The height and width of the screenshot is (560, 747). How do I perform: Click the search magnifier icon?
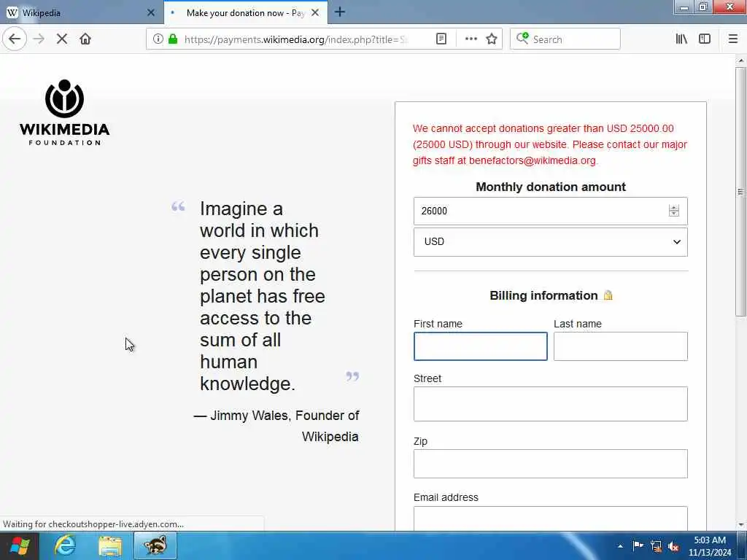tap(522, 39)
